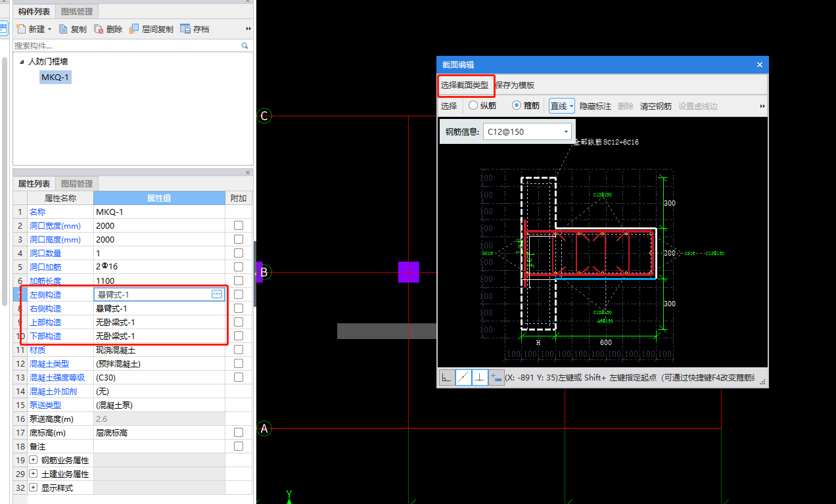This screenshot has width=836, height=504.
Task: Toggle the midpoint snap icon in the section editor
Action: click(x=463, y=377)
